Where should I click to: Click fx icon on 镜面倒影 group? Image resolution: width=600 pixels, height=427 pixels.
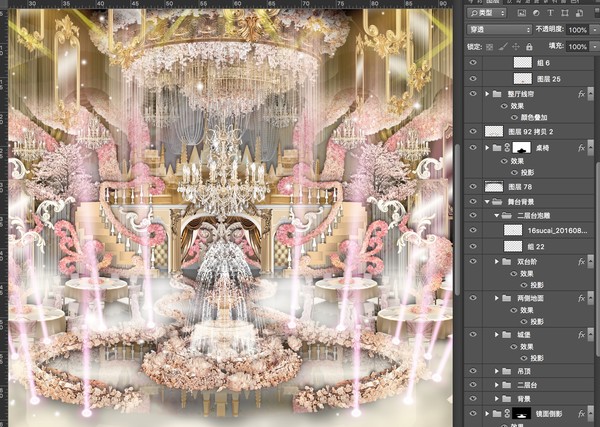coord(582,414)
